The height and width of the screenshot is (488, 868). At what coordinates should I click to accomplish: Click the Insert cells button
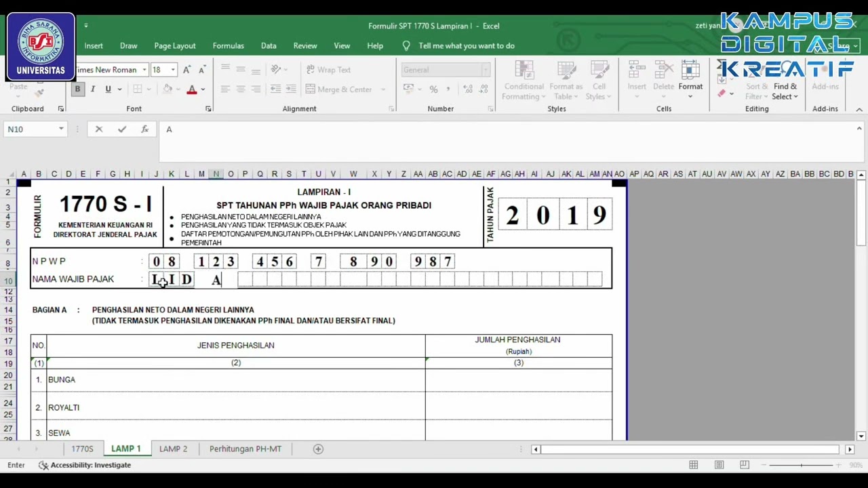(637, 79)
